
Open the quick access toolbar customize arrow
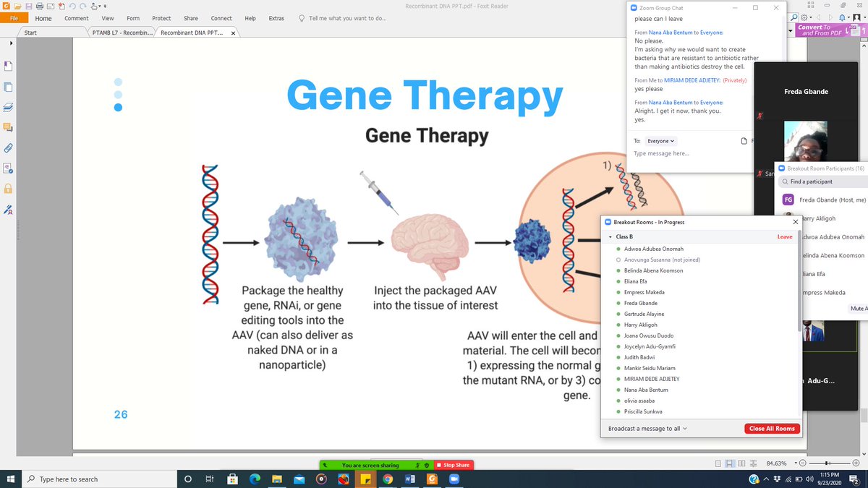(x=105, y=6)
